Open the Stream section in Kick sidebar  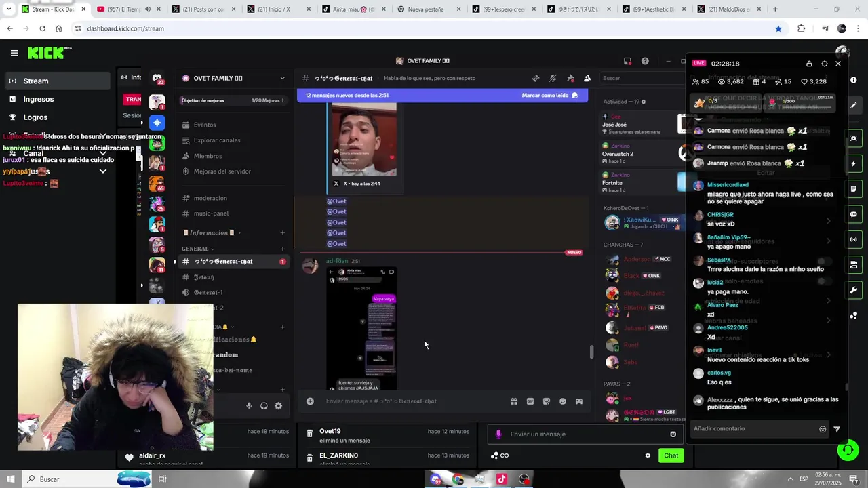[56, 81]
